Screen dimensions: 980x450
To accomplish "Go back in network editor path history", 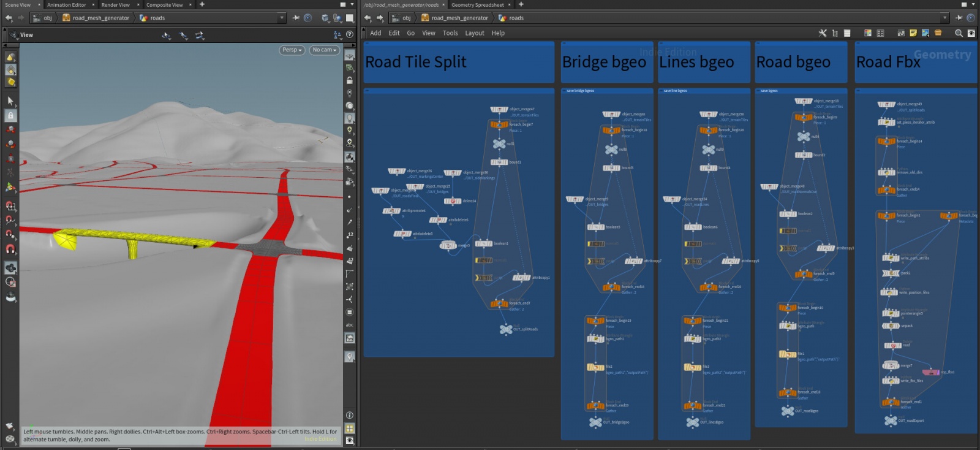I will pos(367,18).
